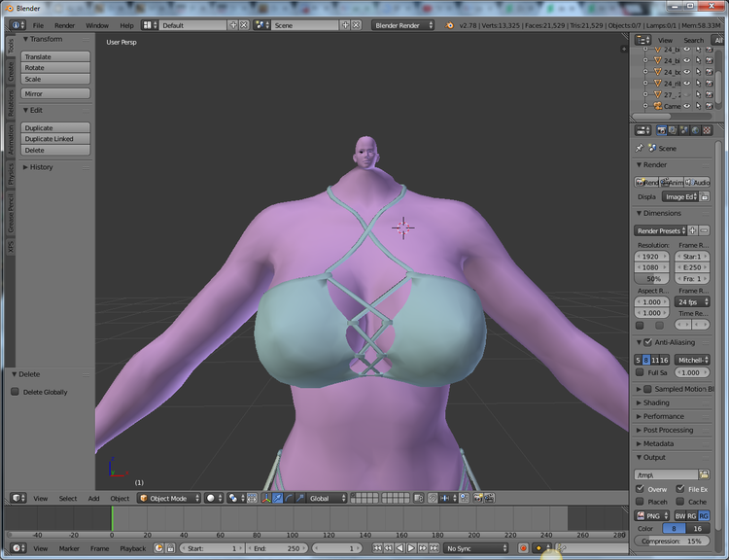Open the Render Presets dropdown
The width and height of the screenshot is (729, 560).
coord(660,230)
